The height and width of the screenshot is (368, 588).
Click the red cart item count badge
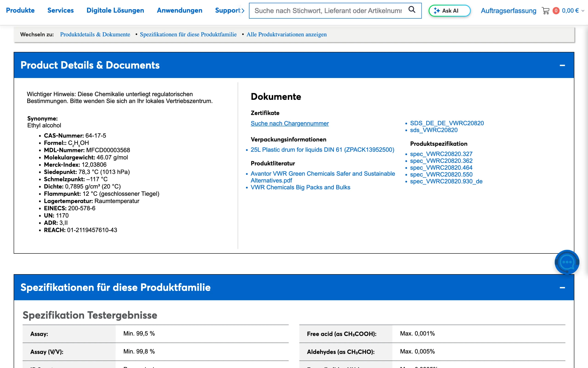pyautogui.click(x=556, y=11)
